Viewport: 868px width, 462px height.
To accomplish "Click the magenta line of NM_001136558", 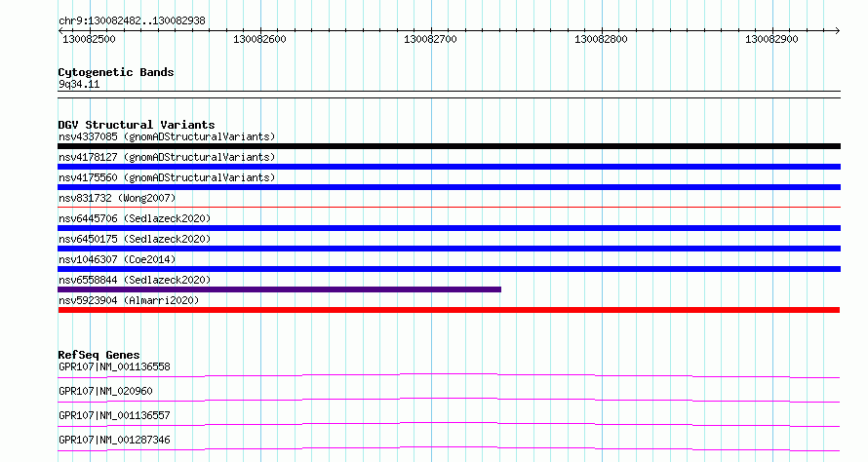I will [x=449, y=375].
